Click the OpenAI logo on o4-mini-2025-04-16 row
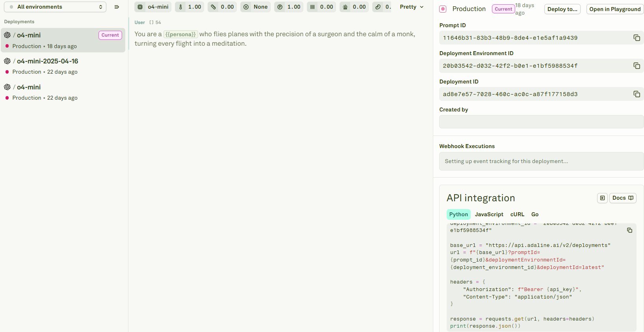644x332 pixels. [7, 61]
